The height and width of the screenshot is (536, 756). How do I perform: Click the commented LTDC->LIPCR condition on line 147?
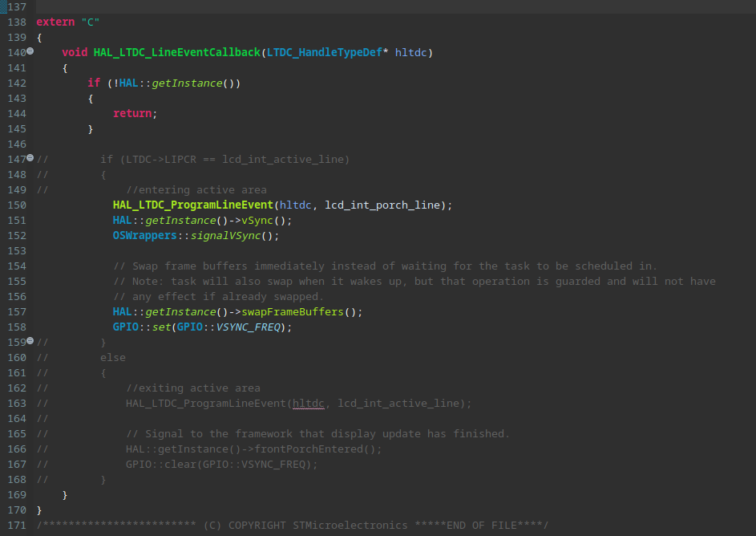click(x=235, y=159)
